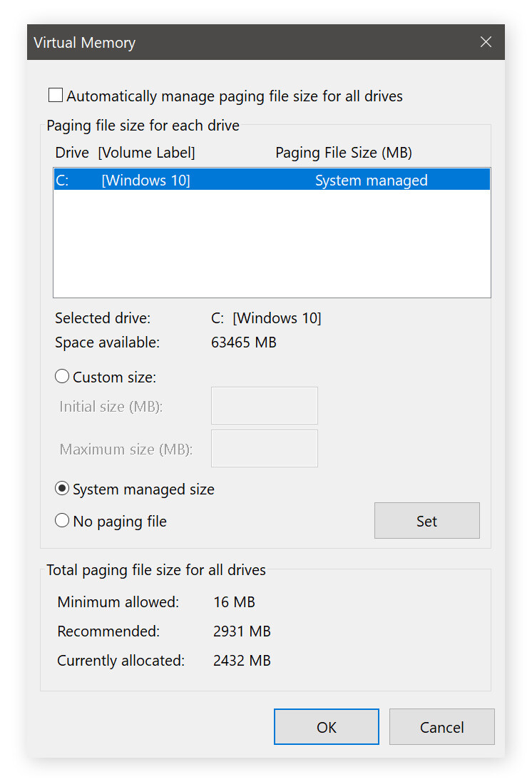This screenshot has width=532, height=782.
Task: Click the Set button
Action: 426,520
